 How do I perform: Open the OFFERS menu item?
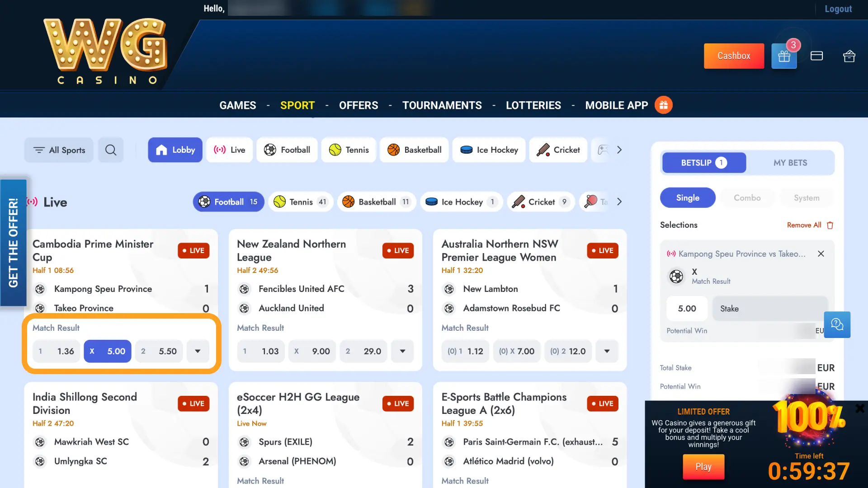(359, 105)
